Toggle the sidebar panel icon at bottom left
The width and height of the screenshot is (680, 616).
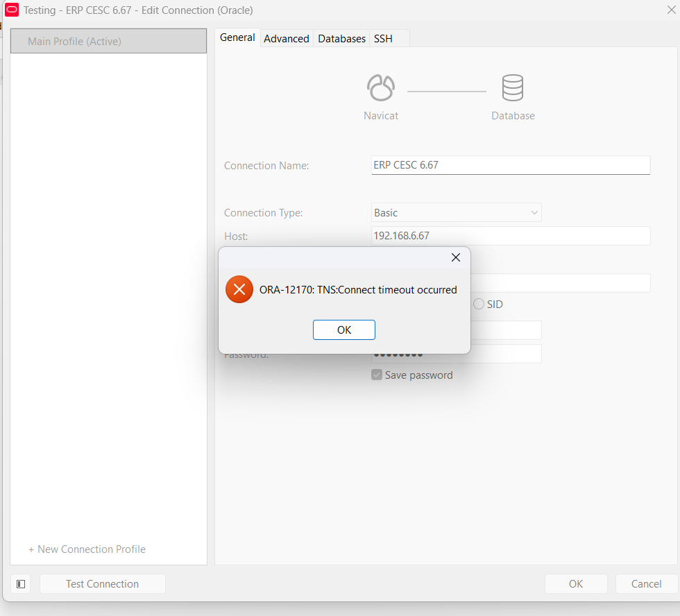coord(21,584)
